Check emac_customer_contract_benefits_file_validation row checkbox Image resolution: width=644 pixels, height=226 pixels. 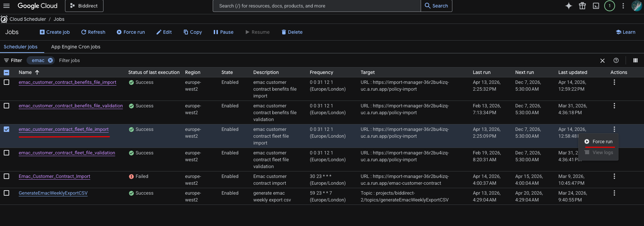pos(6,106)
